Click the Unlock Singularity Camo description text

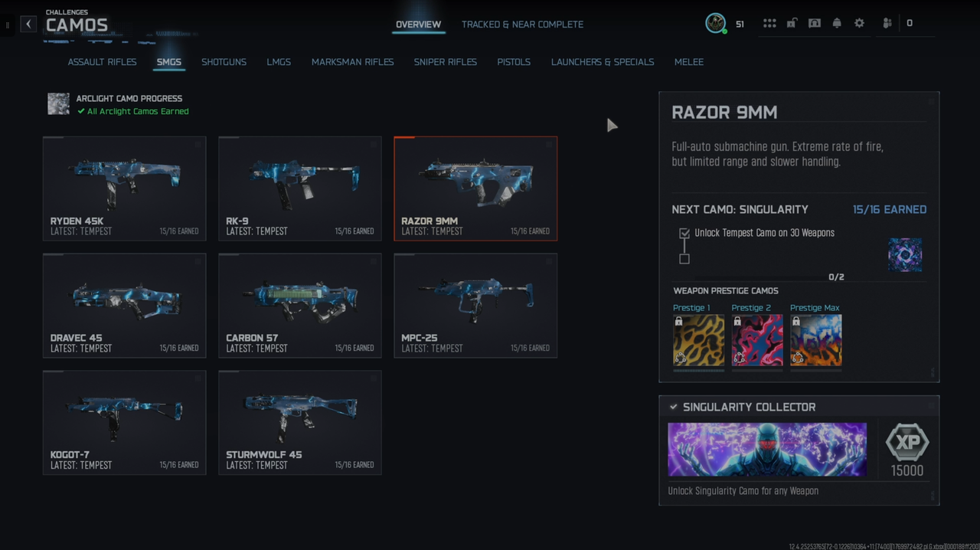point(743,491)
